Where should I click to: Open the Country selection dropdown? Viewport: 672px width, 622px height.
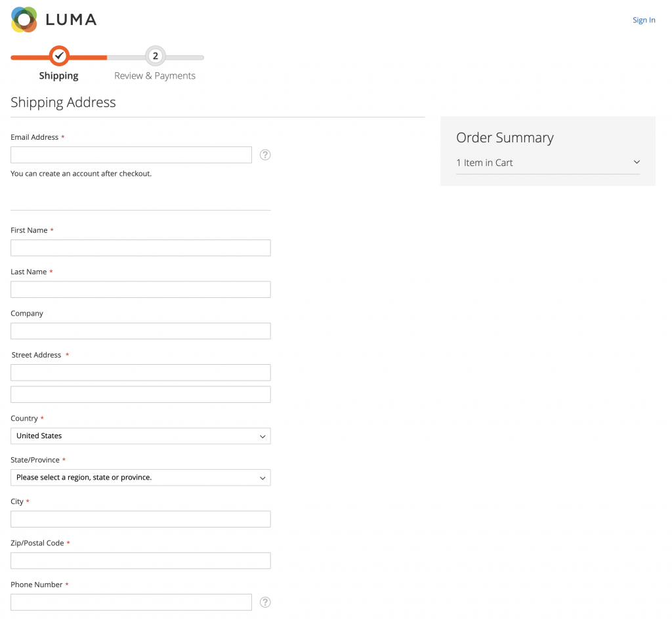pyautogui.click(x=140, y=436)
